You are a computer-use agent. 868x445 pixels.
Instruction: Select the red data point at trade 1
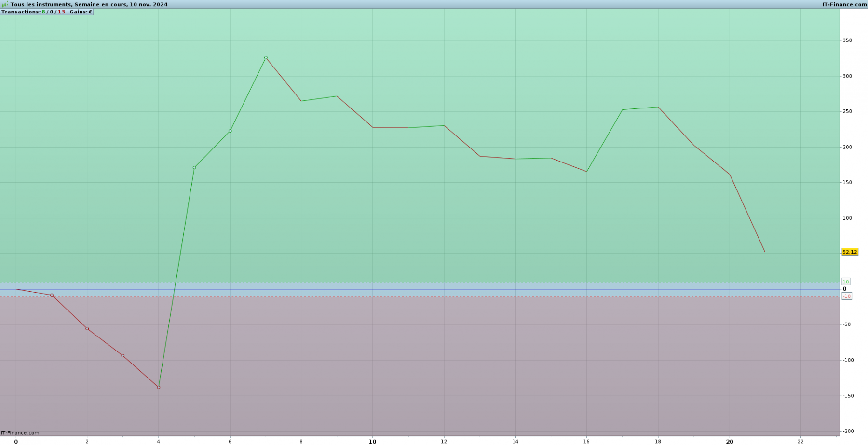[x=52, y=295]
